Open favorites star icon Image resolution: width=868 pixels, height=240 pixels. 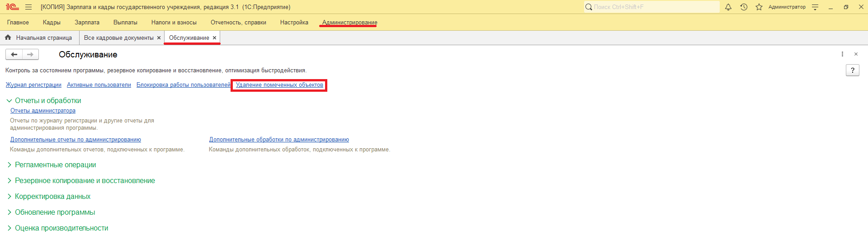point(759,7)
